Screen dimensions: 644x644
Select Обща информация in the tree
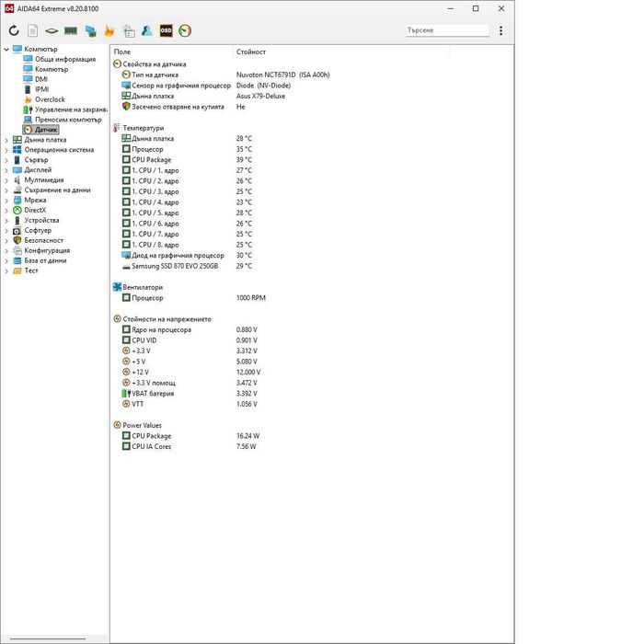pos(65,59)
